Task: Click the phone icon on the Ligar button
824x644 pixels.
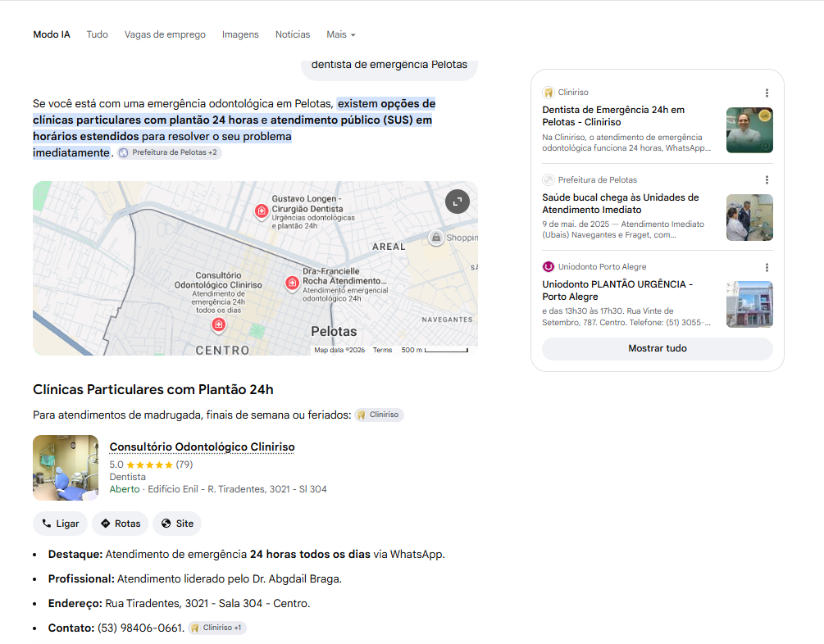Action: click(47, 524)
